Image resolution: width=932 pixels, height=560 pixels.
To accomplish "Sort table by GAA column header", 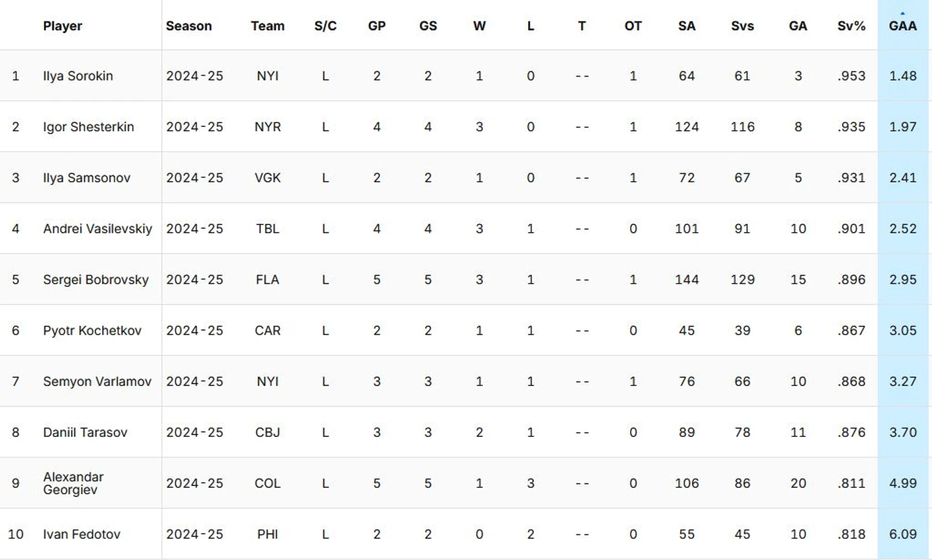I will [x=903, y=26].
